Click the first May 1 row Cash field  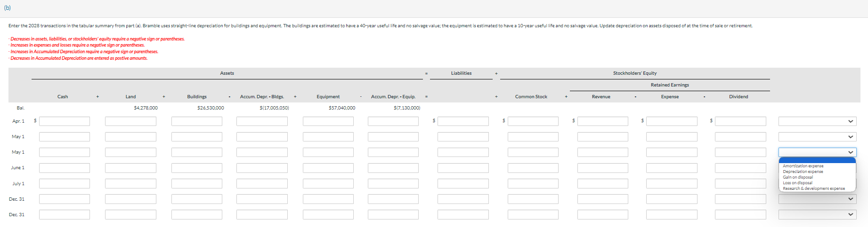coord(65,137)
